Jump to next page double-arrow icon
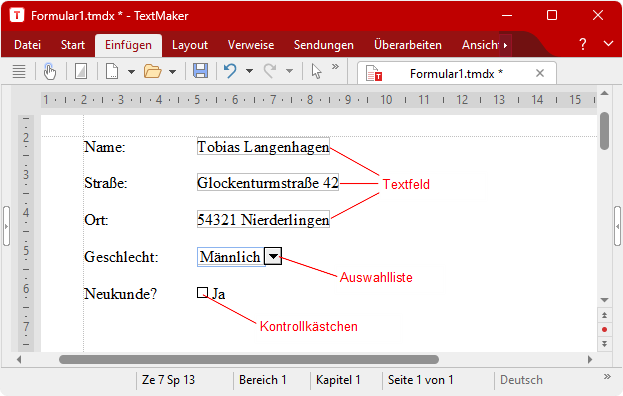 (x=604, y=344)
